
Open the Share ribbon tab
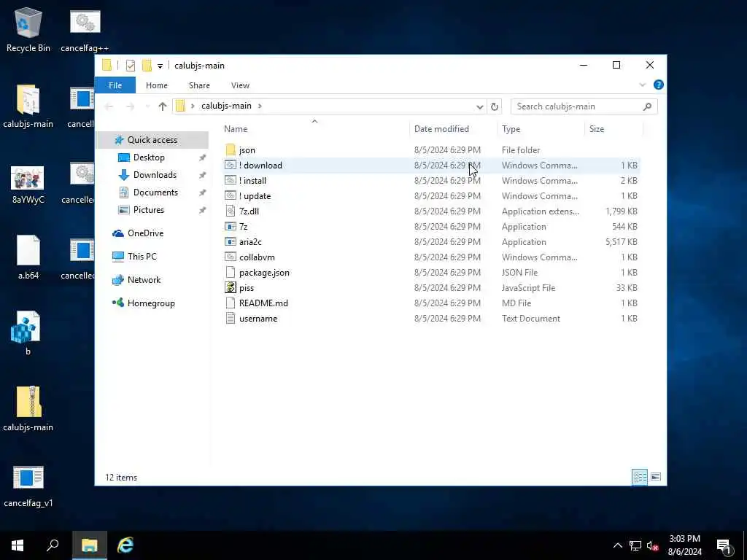[199, 85]
